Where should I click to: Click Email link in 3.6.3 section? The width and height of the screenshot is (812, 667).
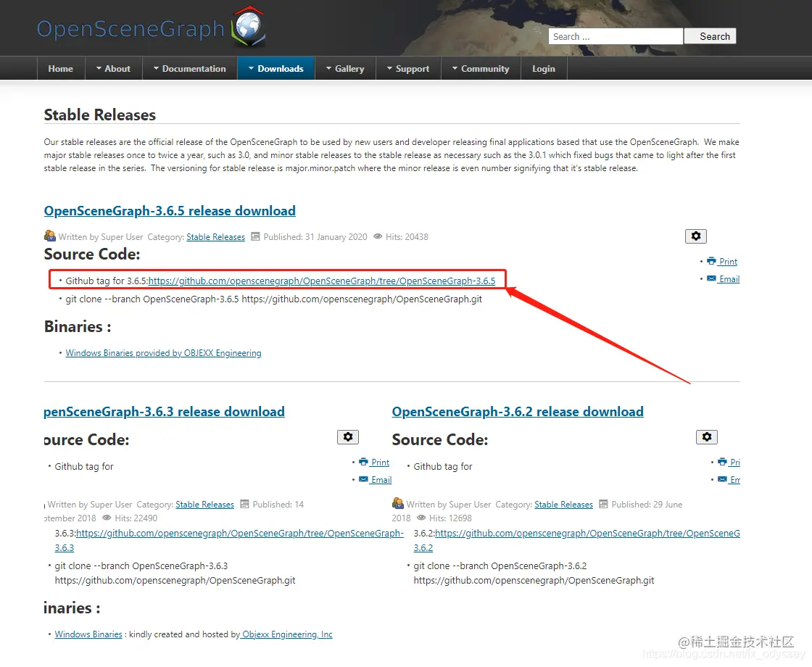381,480
